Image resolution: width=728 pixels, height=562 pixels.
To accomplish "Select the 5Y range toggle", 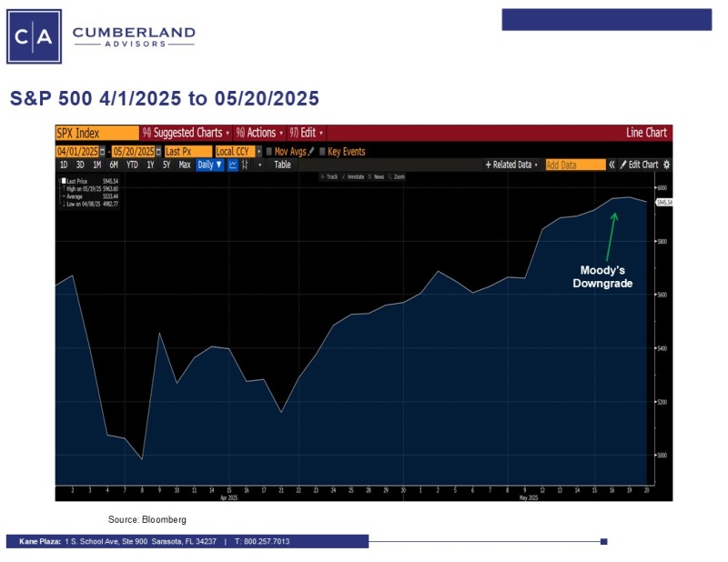I will point(167,165).
